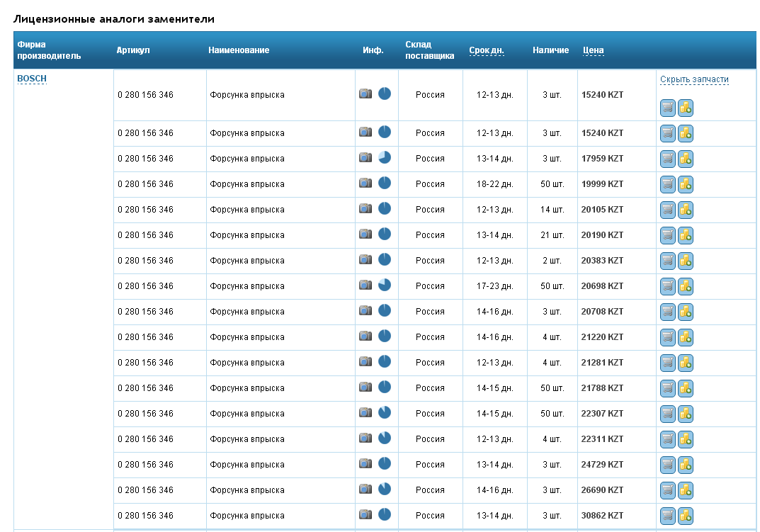Click the '14 шт.' availability cell
Image resolution: width=760 pixels, height=532 pixels.
(552, 210)
